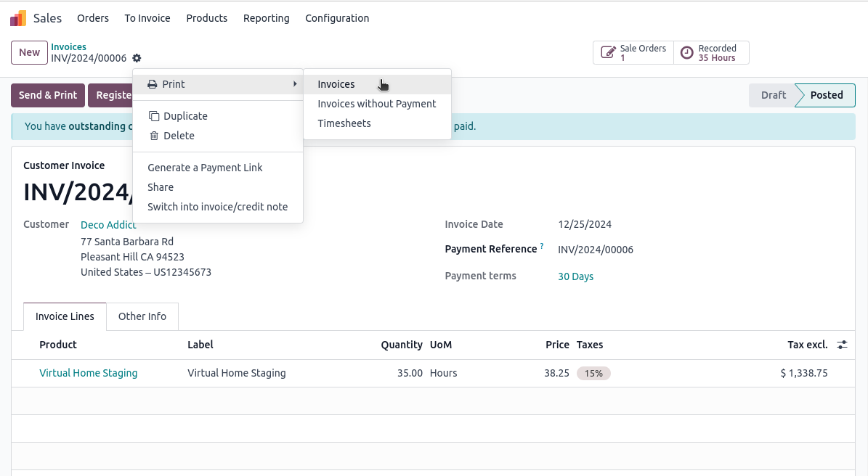Click the gear actions icon beside INV/2024/00006

pyautogui.click(x=137, y=58)
